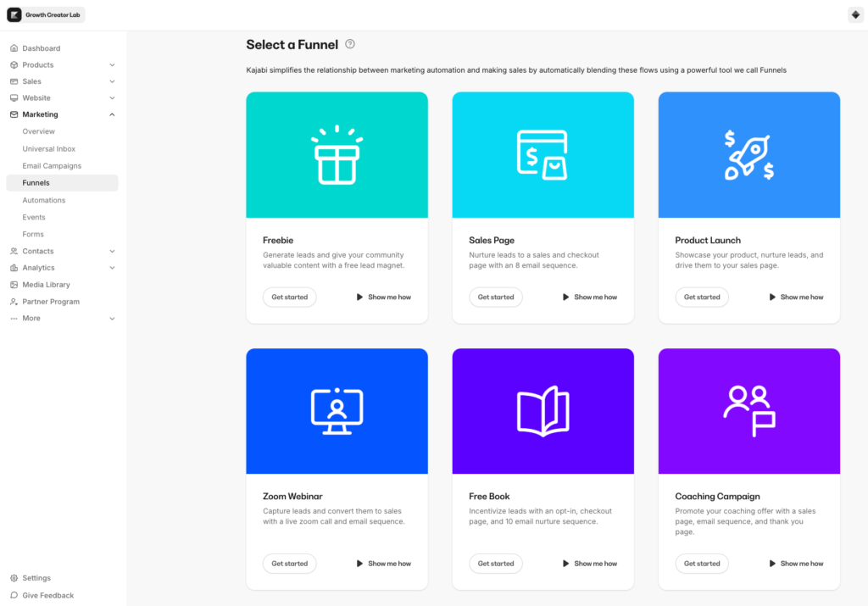Click the Give Feedback speech bubble icon

pos(14,596)
